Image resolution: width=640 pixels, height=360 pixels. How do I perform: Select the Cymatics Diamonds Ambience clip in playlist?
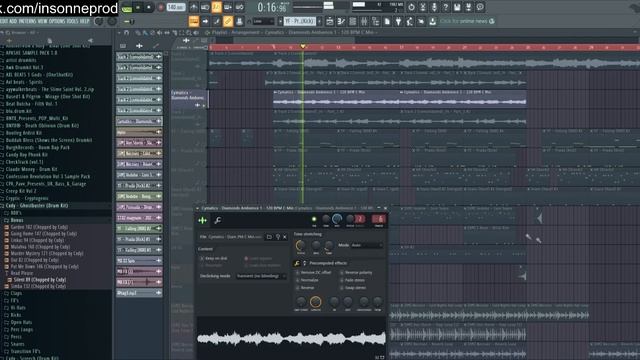[x=337, y=99]
